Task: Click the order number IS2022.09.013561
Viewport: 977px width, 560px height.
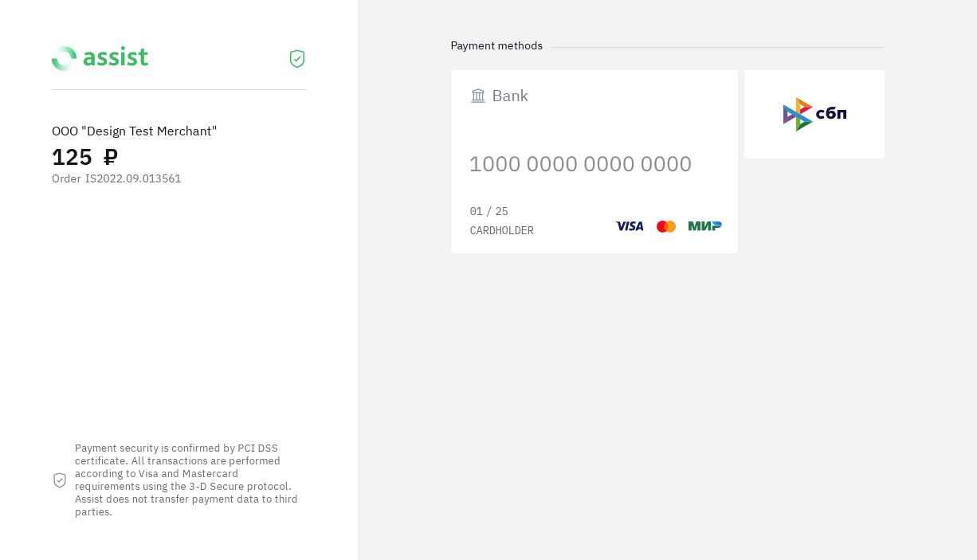Action: [133, 178]
